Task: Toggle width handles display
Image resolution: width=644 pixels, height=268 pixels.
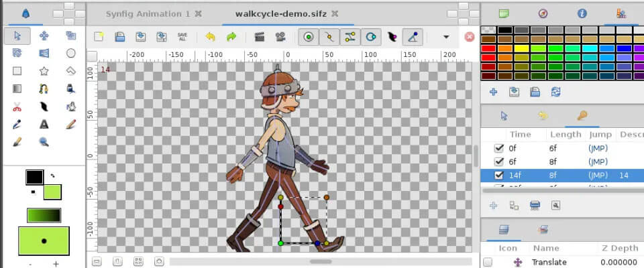Action: pos(392,37)
